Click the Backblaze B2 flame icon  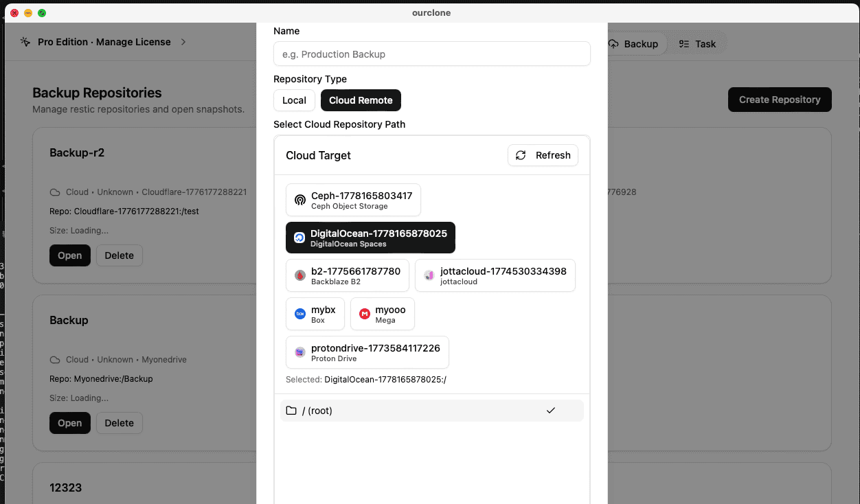click(299, 275)
